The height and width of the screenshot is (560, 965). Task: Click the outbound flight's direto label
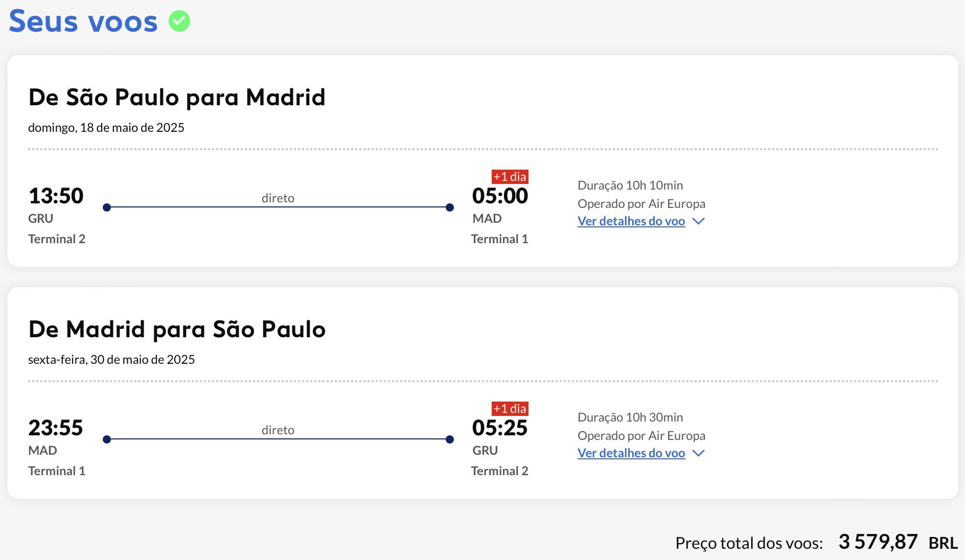pos(278,198)
